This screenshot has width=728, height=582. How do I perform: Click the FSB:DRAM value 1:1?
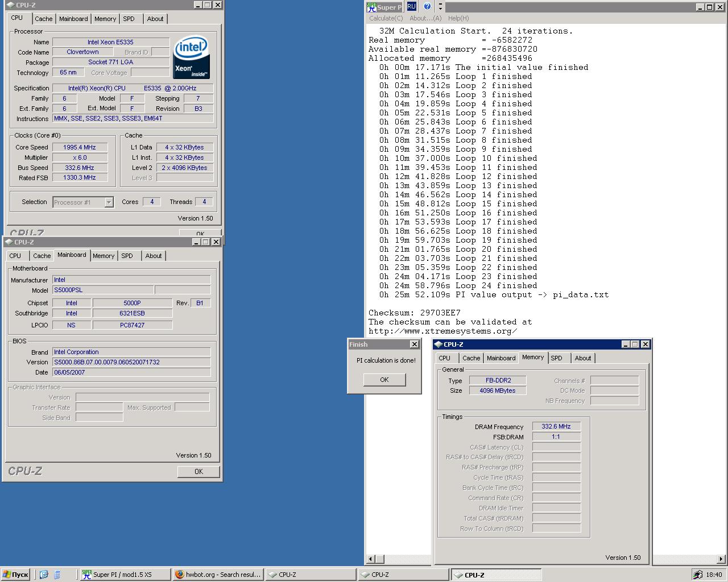click(x=556, y=436)
